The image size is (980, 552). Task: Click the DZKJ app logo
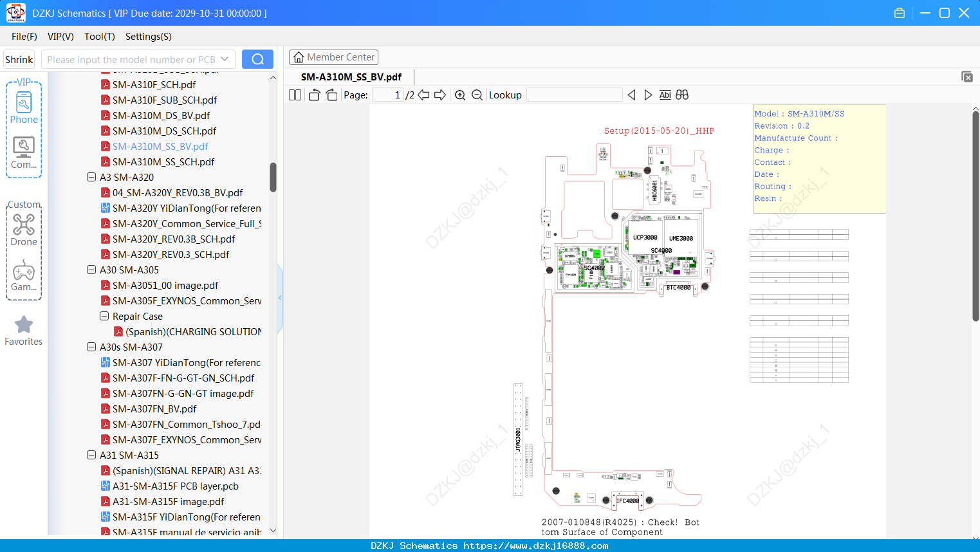[15, 13]
